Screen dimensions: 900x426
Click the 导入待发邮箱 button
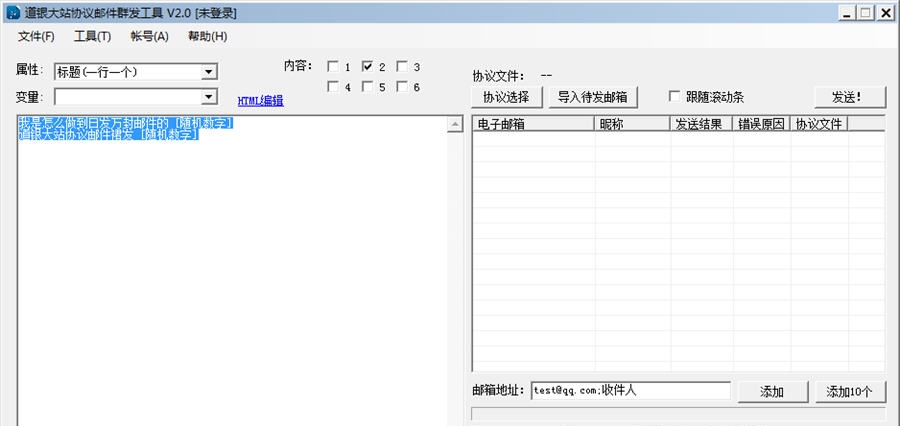tap(593, 97)
